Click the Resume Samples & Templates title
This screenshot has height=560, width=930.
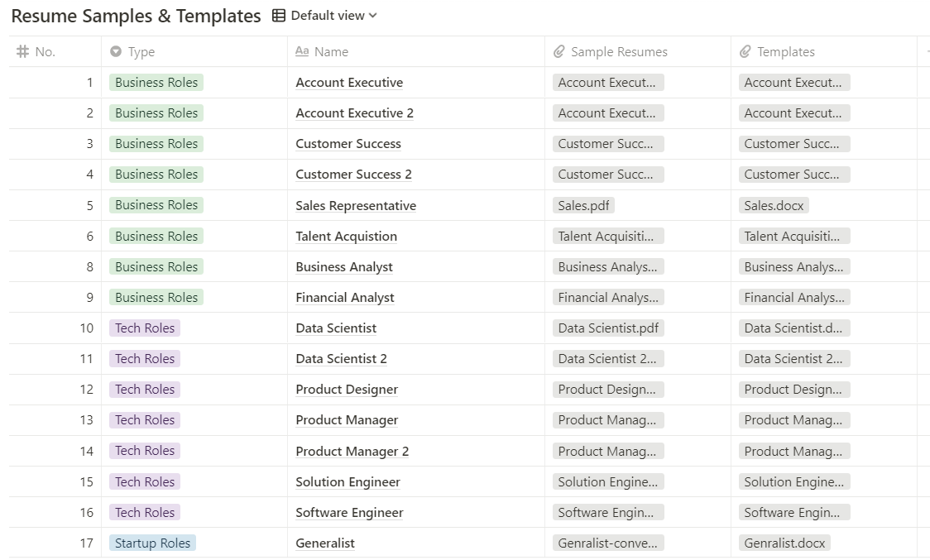point(137,15)
